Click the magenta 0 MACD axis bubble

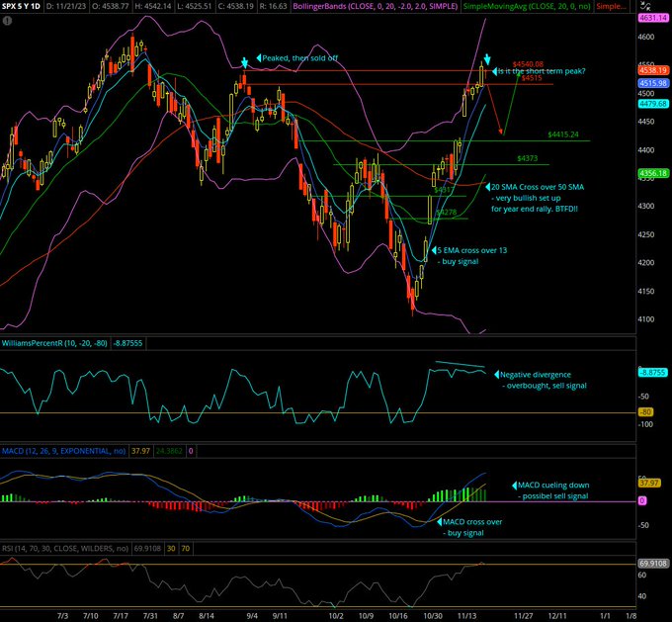pyautogui.click(x=642, y=500)
